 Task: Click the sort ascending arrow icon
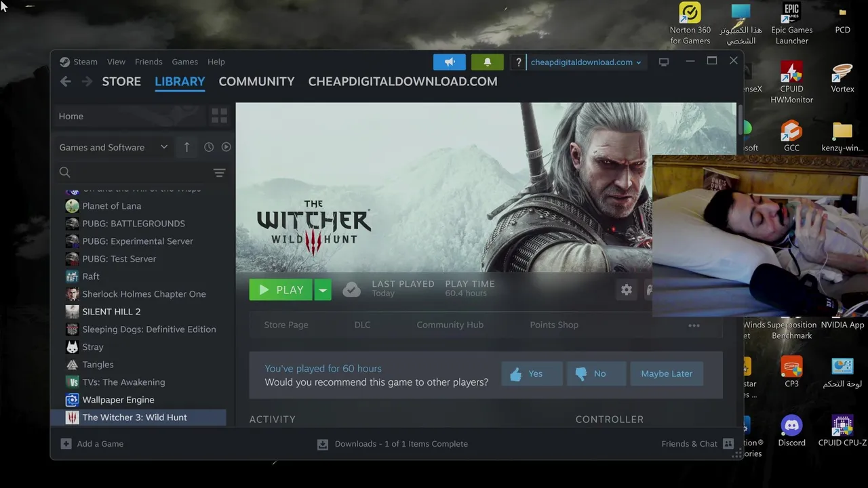[186, 147]
